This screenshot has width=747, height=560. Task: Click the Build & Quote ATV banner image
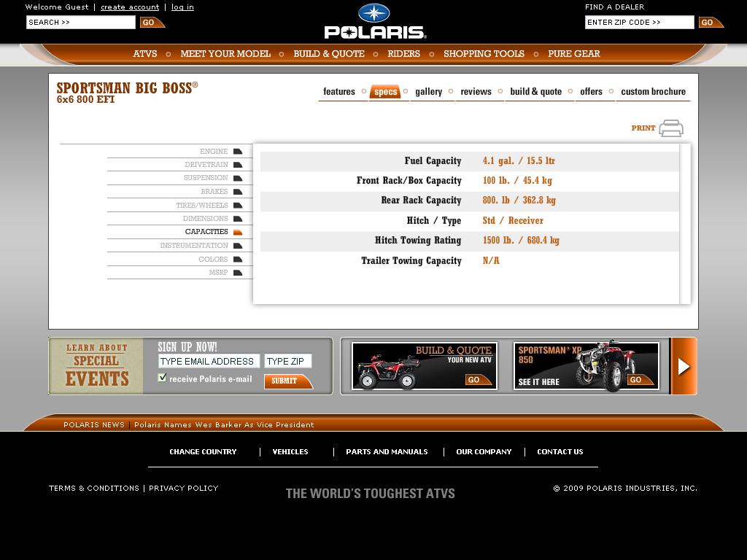coord(424,366)
